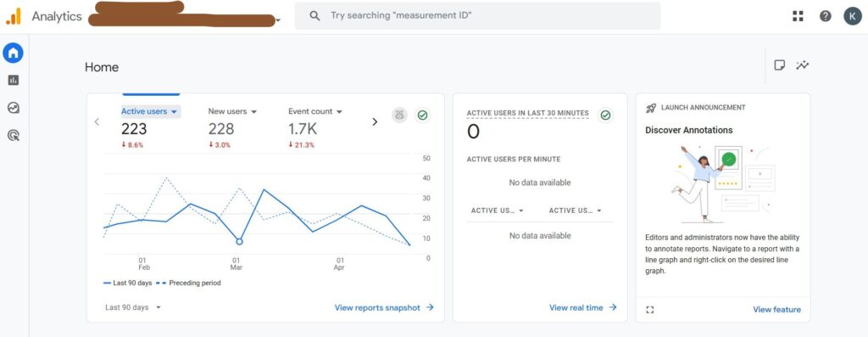
Task: Click the 228 new users value
Action: point(221,129)
